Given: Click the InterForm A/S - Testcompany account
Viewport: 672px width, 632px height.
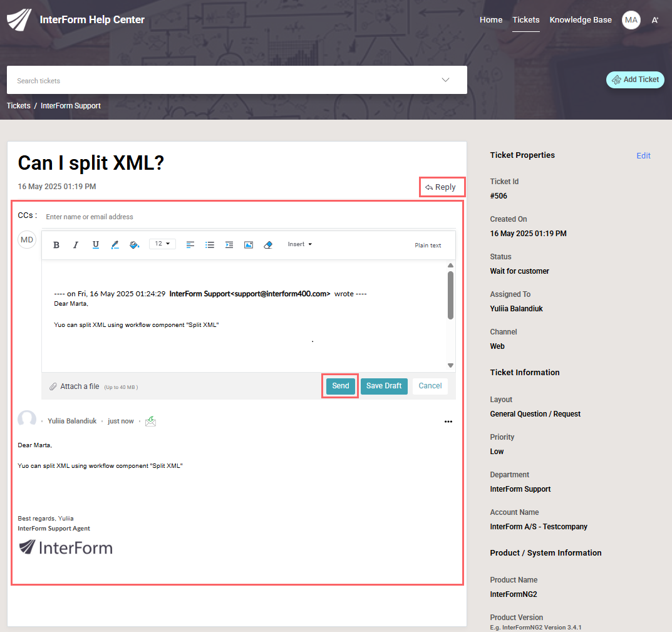Looking at the screenshot, I should point(538,527).
